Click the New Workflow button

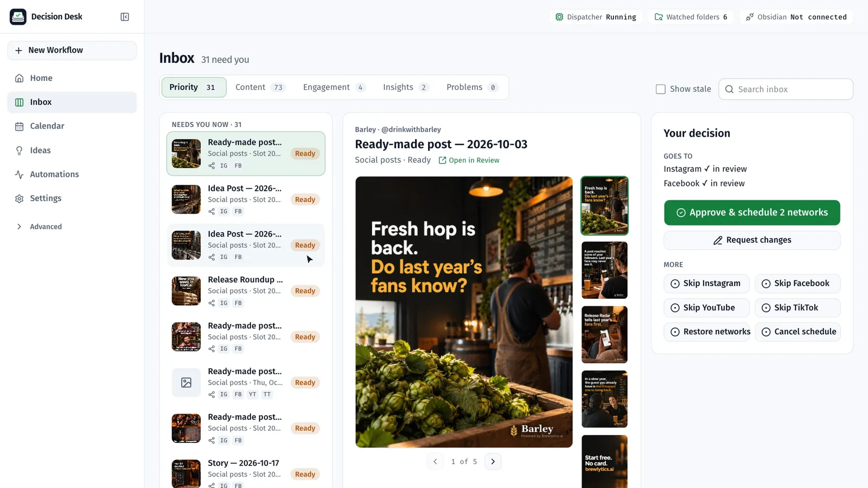72,50
